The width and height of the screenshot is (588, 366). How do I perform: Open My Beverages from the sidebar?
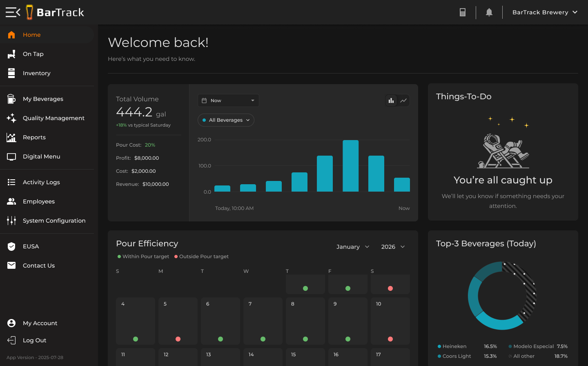point(43,99)
